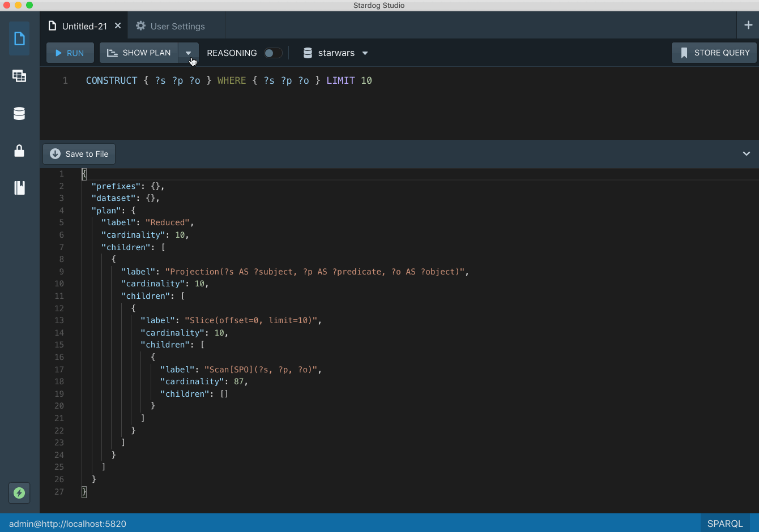Open the stored queries book icon
The width and height of the screenshot is (759, 532).
[x=19, y=188]
